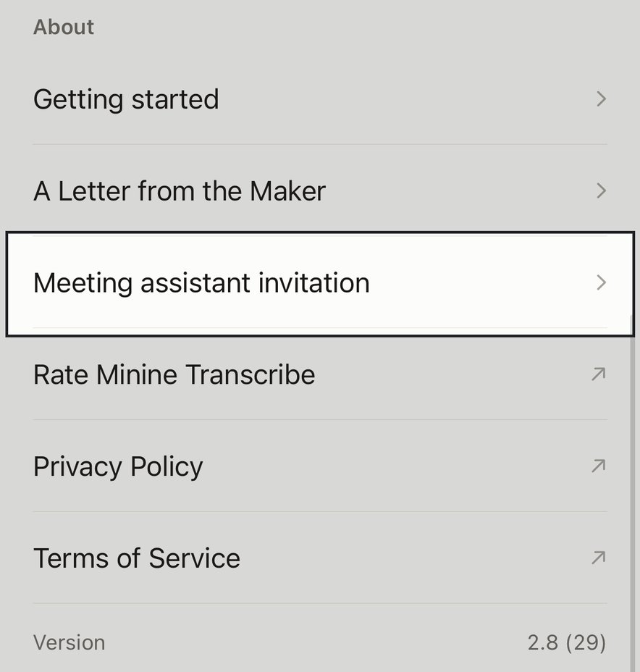
Task: Click the Privacy Policy external link arrow icon
Action: click(599, 466)
